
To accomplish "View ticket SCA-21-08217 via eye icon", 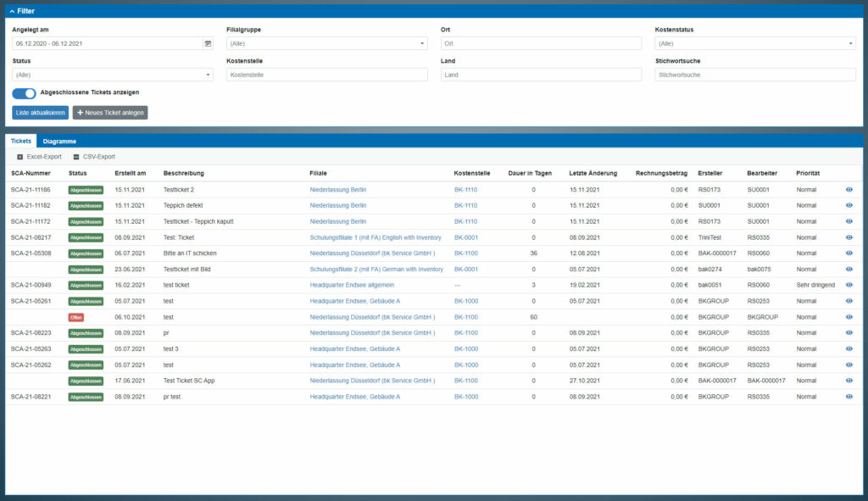I will 849,237.
